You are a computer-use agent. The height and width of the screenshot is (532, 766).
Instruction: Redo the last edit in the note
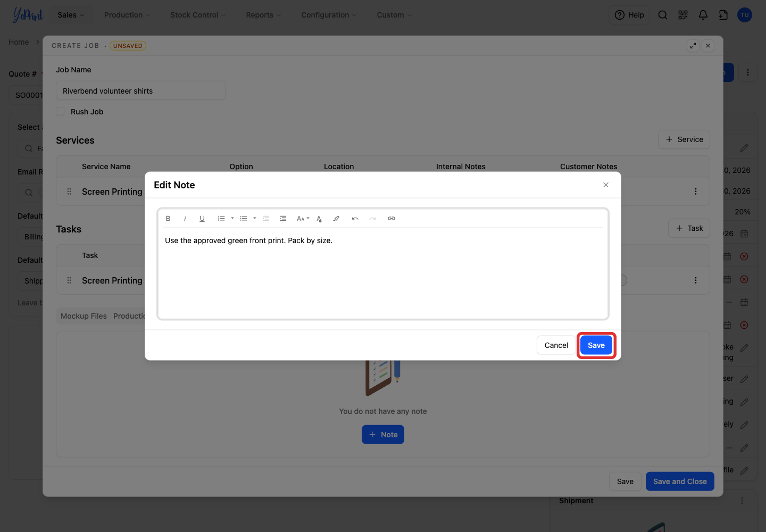pyautogui.click(x=372, y=219)
